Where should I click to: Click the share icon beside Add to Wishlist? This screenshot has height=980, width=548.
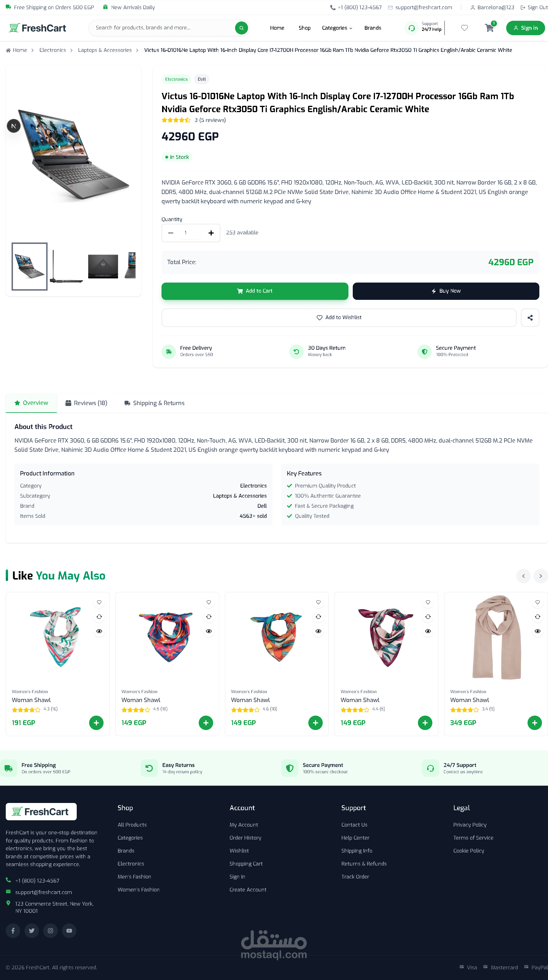pos(530,318)
